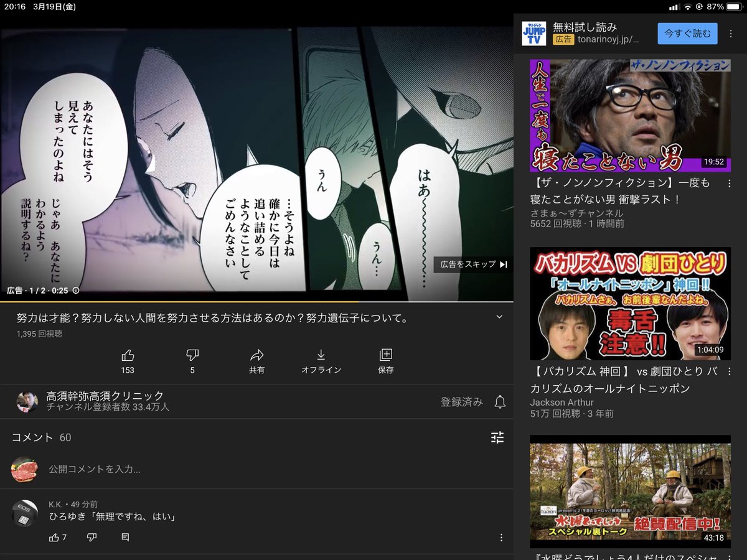Tap the 保存 (save) icon

385,355
